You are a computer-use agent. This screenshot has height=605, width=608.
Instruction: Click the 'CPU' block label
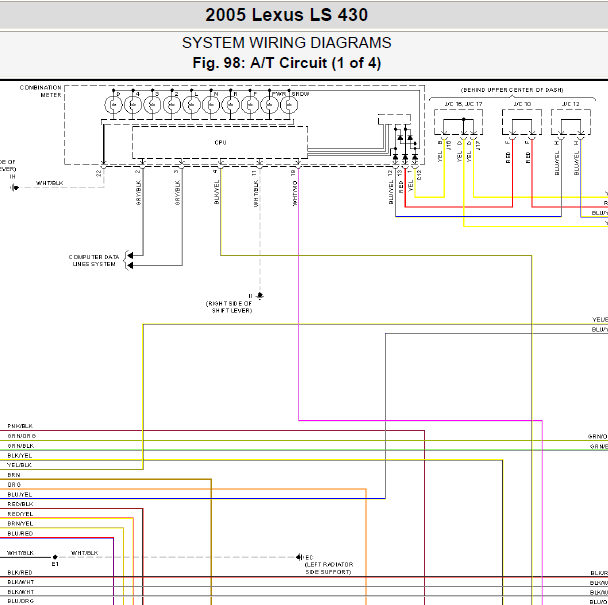(220, 142)
